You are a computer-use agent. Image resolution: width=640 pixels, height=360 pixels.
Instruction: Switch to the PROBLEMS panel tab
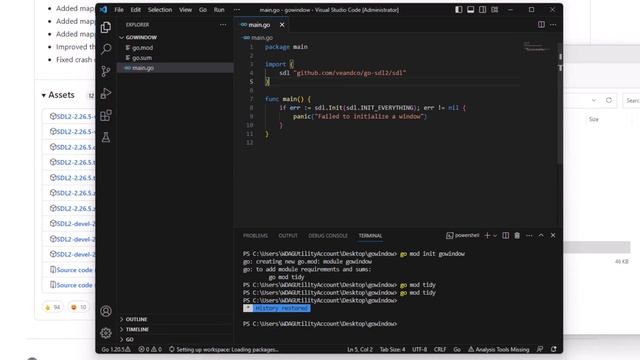pos(256,236)
